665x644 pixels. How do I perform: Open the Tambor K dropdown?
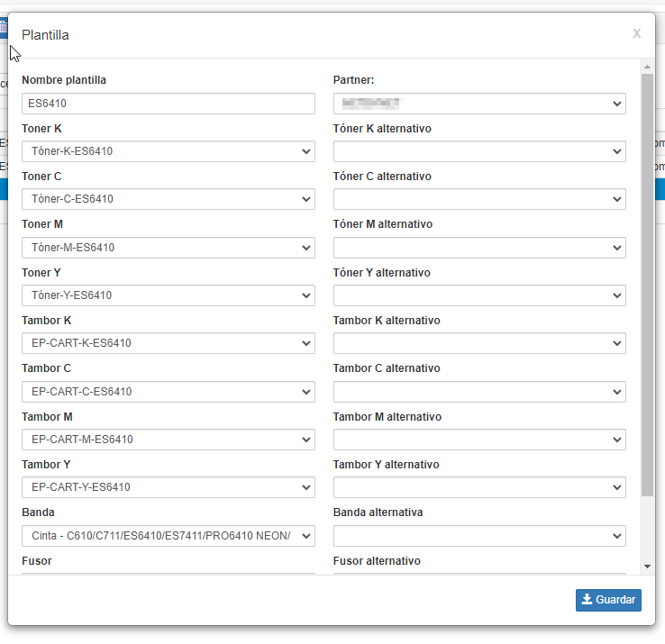click(x=168, y=343)
